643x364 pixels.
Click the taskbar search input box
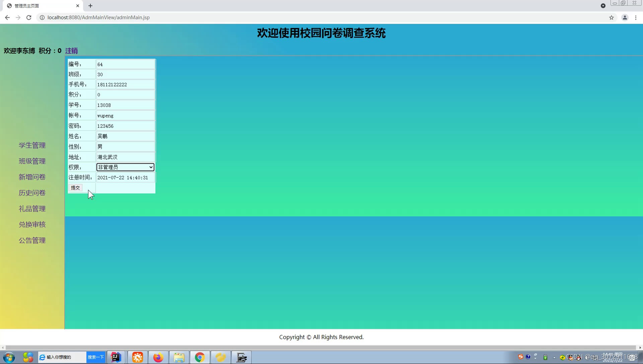pyautogui.click(x=62, y=357)
